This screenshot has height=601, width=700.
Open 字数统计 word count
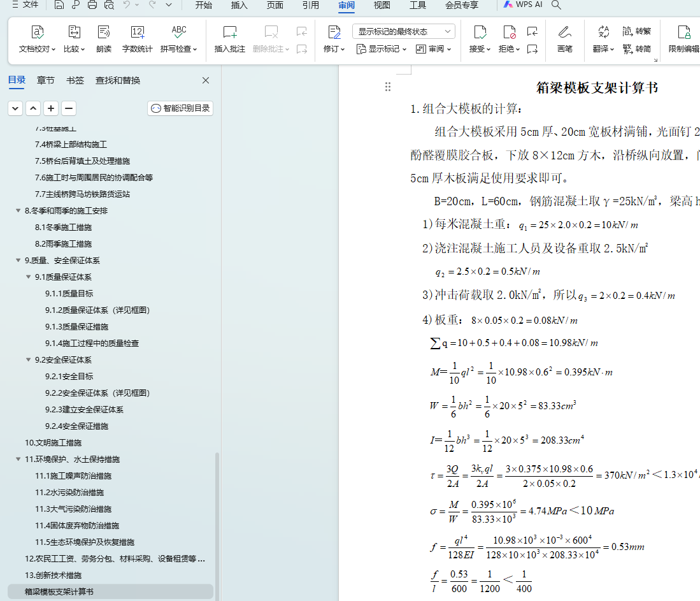point(138,40)
